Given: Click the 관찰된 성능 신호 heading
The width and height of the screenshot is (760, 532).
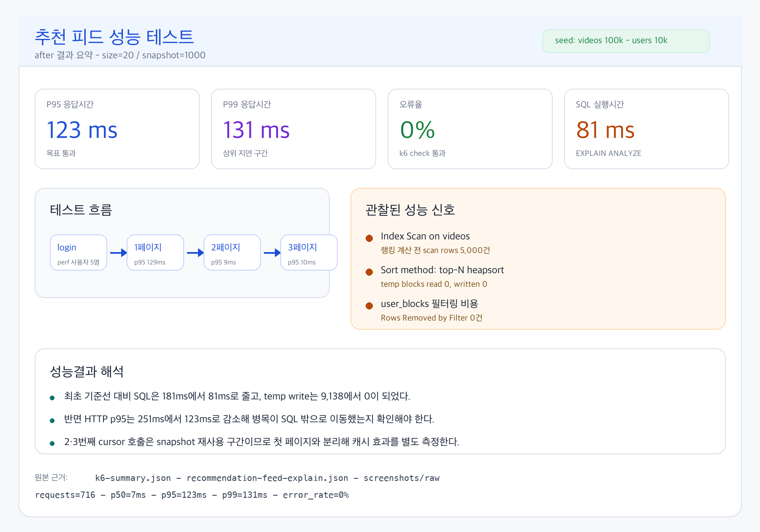Looking at the screenshot, I should pyautogui.click(x=410, y=210).
